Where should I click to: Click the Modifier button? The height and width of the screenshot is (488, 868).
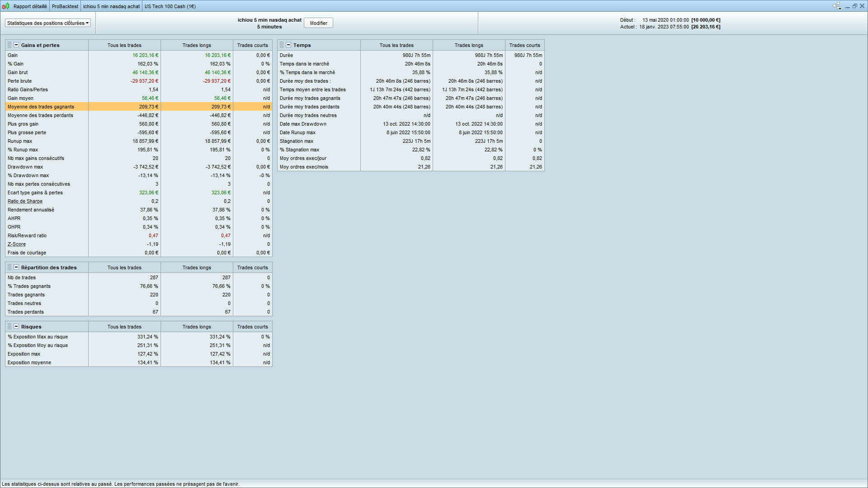coord(318,23)
